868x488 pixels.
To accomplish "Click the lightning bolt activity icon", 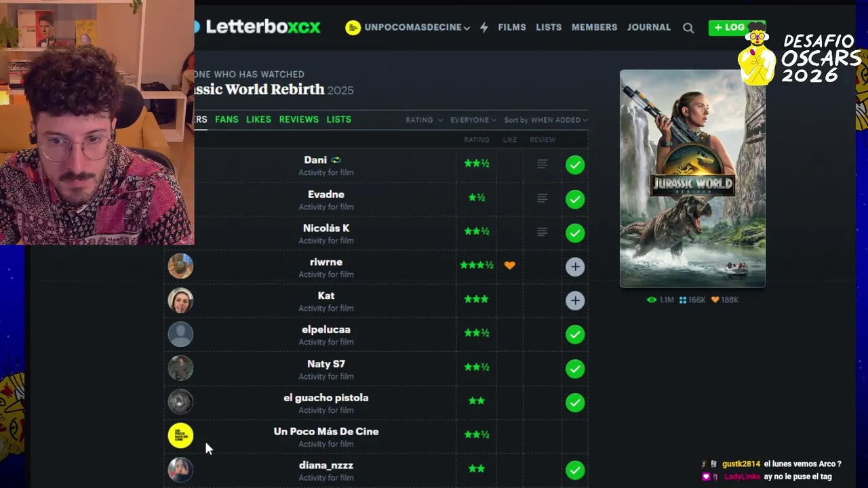I will coord(484,28).
